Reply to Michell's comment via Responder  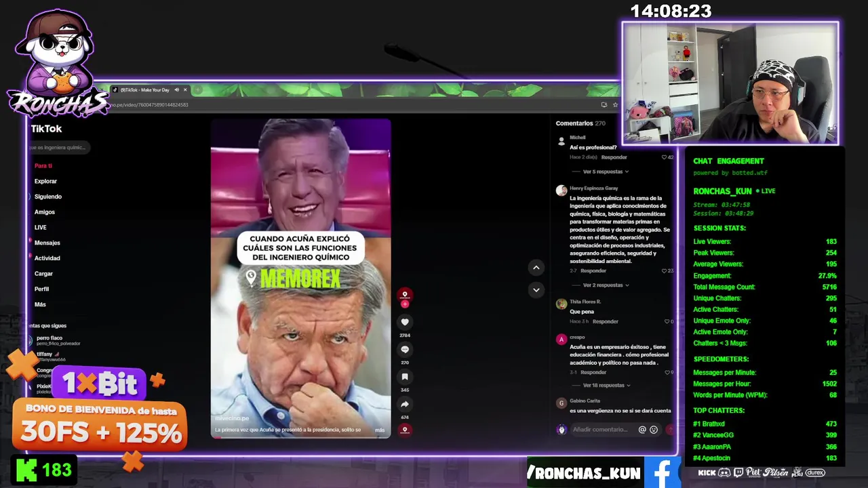[x=614, y=157]
